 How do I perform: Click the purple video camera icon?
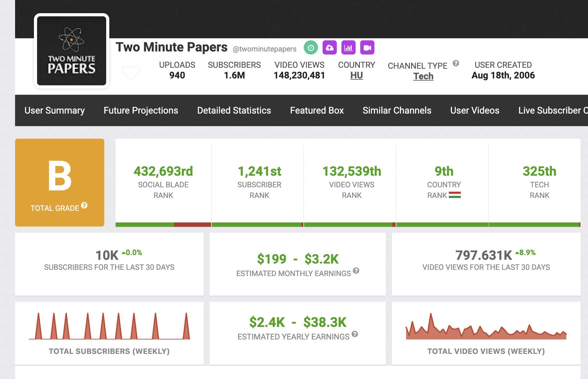point(367,48)
